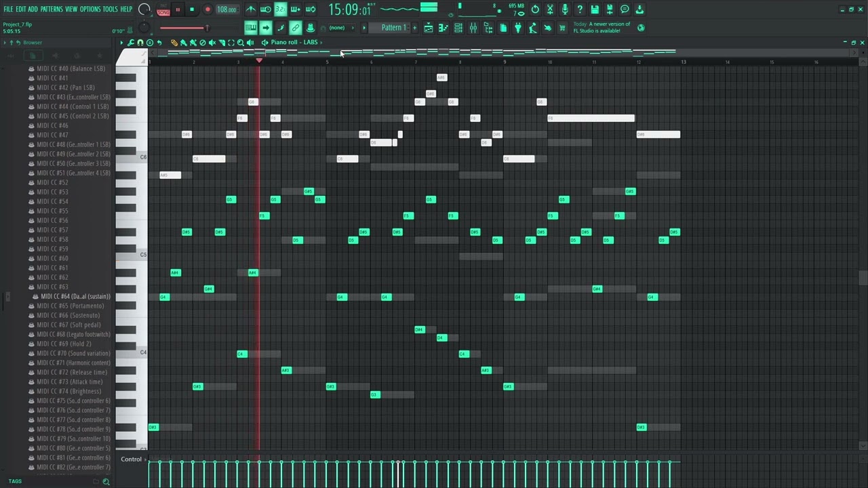Click the render download icon
The image size is (868, 488).
pyautogui.click(x=639, y=9)
